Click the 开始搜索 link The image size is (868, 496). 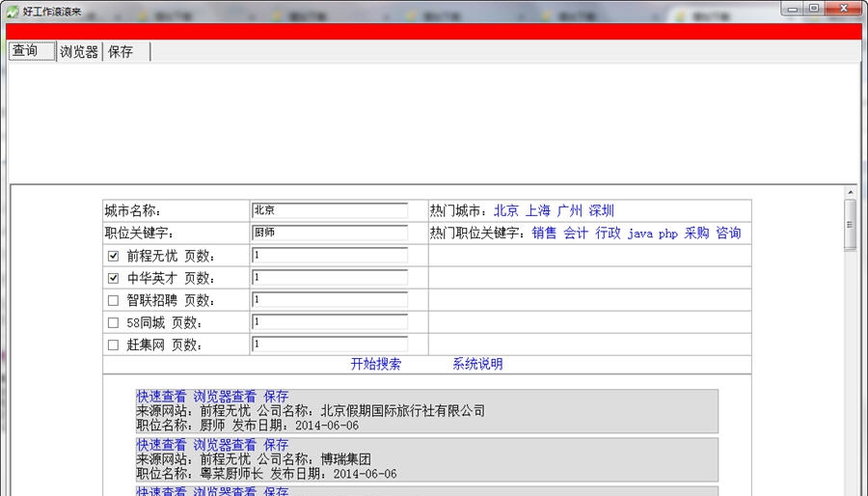tap(376, 364)
